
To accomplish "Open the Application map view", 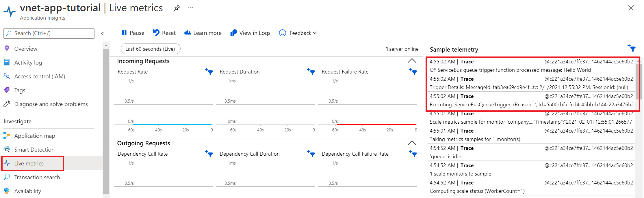I will (35, 135).
